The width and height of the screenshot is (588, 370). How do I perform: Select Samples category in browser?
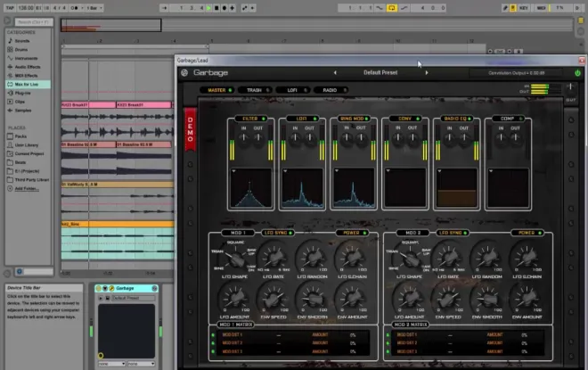[x=23, y=111]
